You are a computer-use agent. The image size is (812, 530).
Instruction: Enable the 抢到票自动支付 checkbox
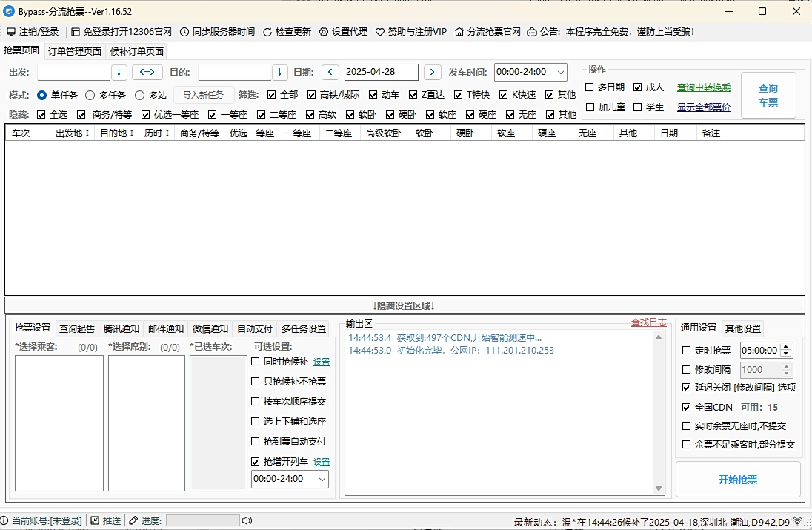click(256, 441)
